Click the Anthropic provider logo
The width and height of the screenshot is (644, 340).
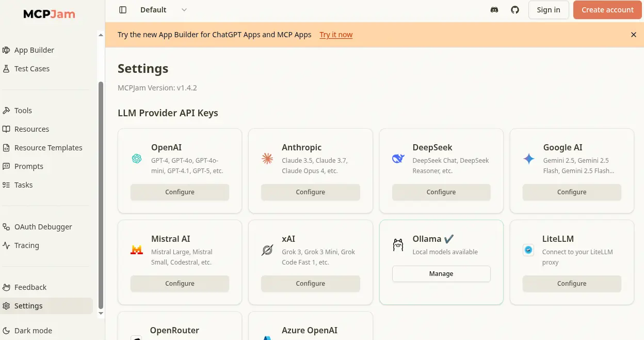(x=267, y=159)
